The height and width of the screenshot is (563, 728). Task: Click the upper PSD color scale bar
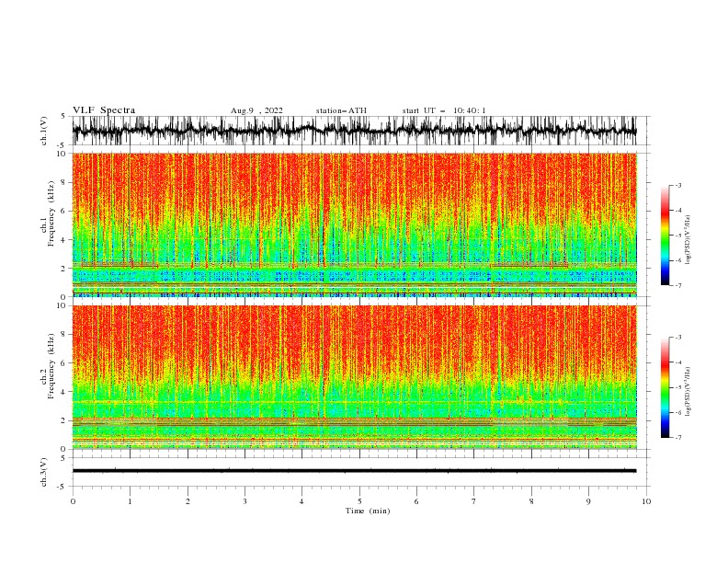[665, 236]
